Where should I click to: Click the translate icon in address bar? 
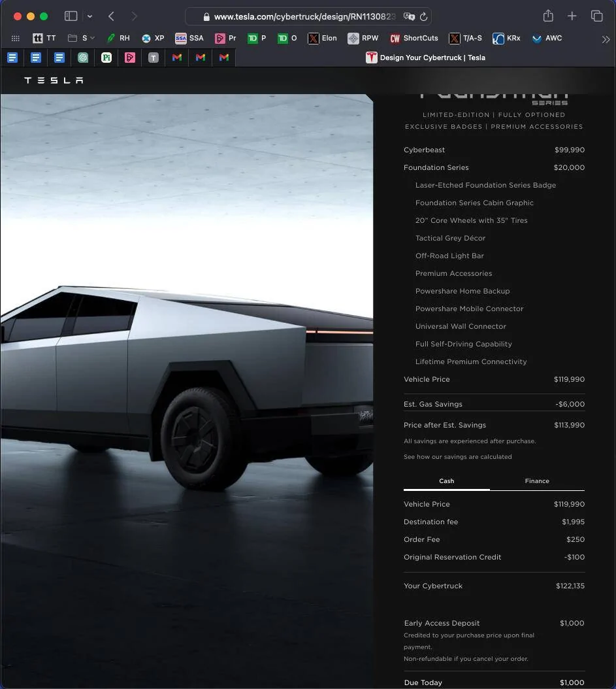coord(409,16)
